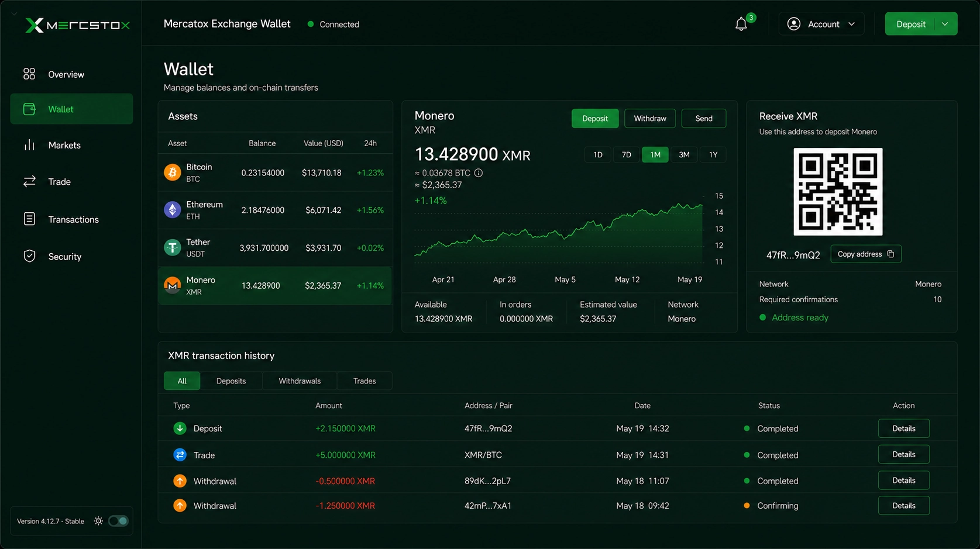
Task: Click the Monero coin icon
Action: click(173, 285)
